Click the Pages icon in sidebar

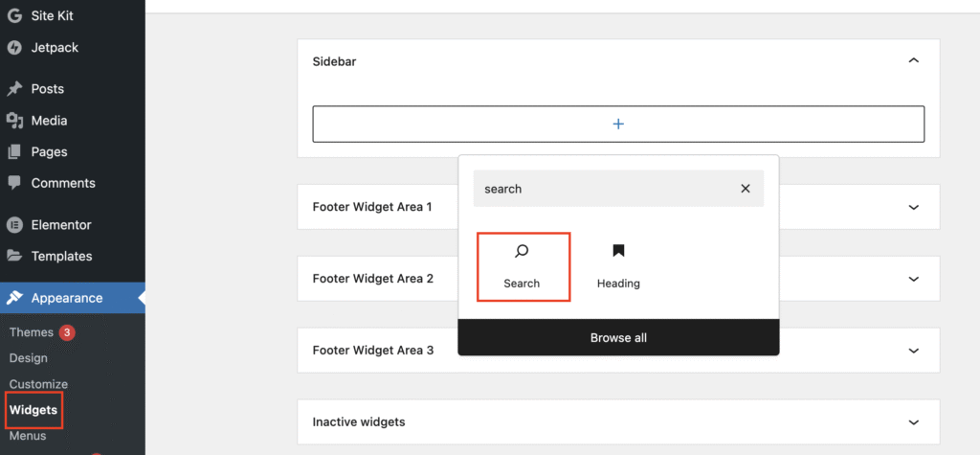pos(14,151)
